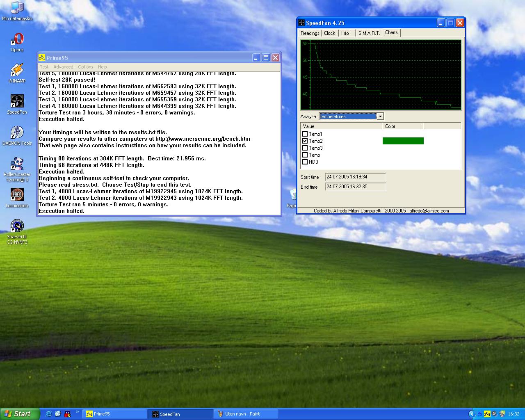Click the Prime95 system tray icon
Viewport: 525px width, 420px height.
click(487, 414)
